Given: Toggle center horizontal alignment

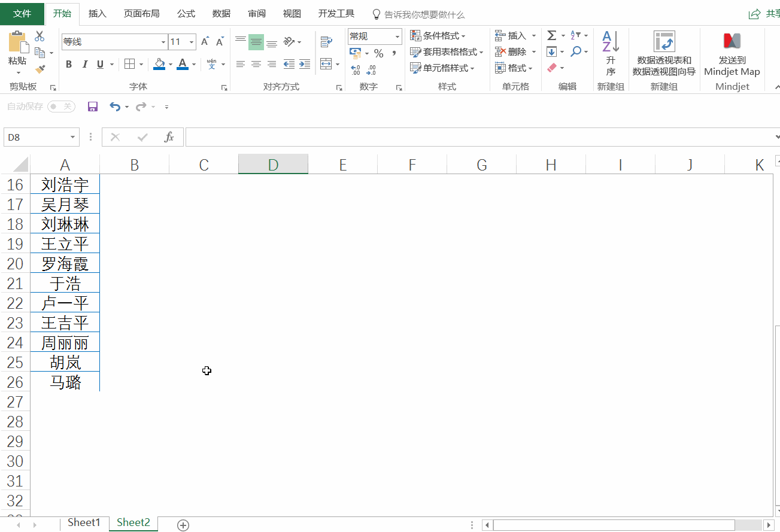Looking at the screenshot, I should [256, 64].
